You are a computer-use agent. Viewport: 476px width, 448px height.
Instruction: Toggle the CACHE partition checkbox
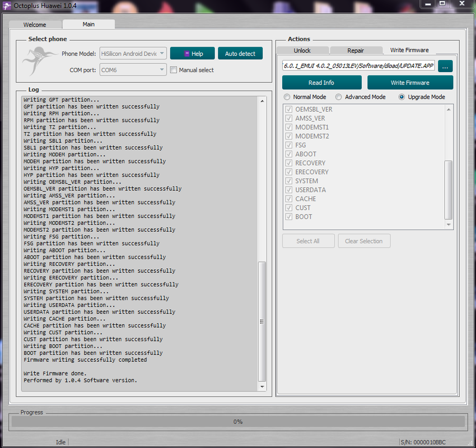tap(289, 199)
